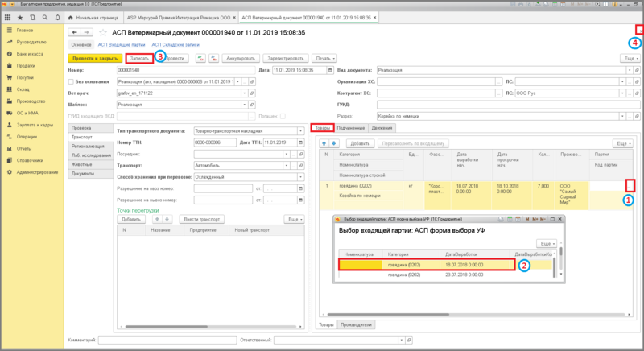Open Производители bottom tab
644x351 pixels.
tap(356, 324)
